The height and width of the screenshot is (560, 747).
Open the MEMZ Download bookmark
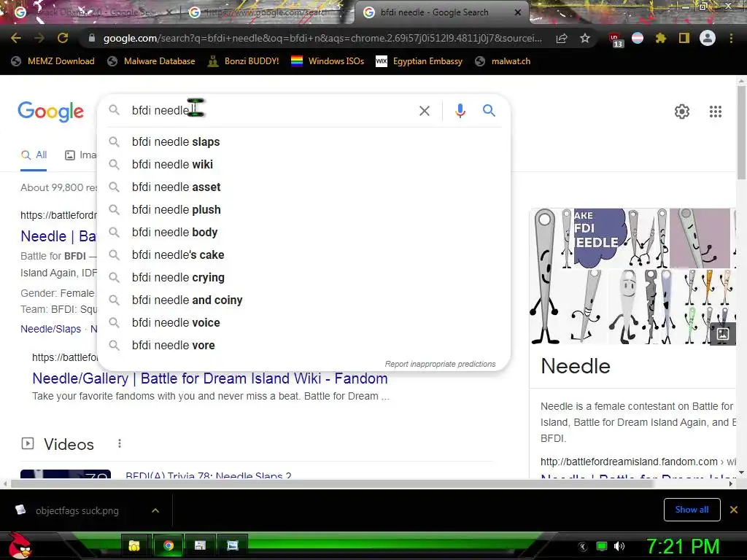tap(53, 61)
